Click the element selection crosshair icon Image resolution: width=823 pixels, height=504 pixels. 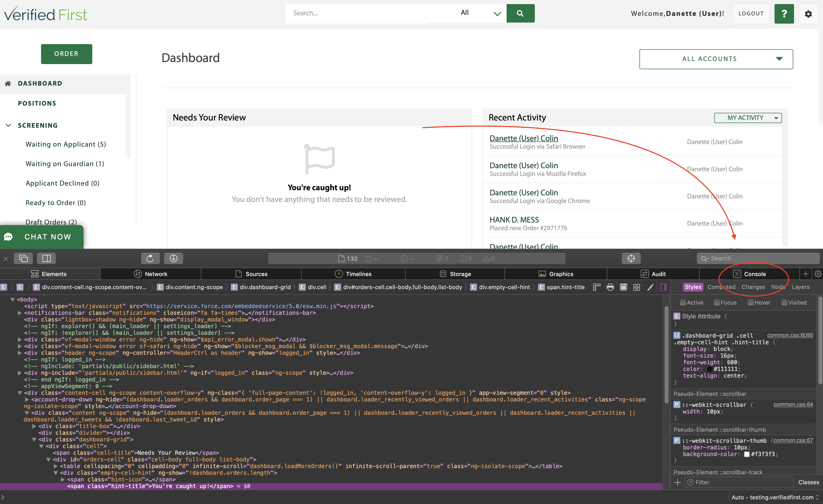click(631, 258)
